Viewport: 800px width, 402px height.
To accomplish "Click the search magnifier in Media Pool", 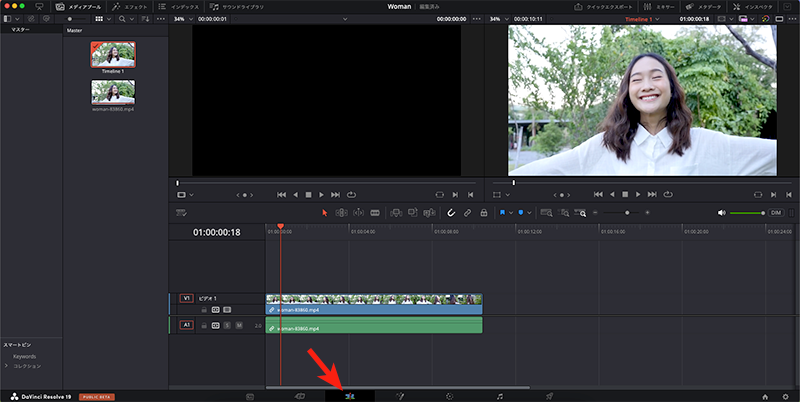I will pos(122,19).
